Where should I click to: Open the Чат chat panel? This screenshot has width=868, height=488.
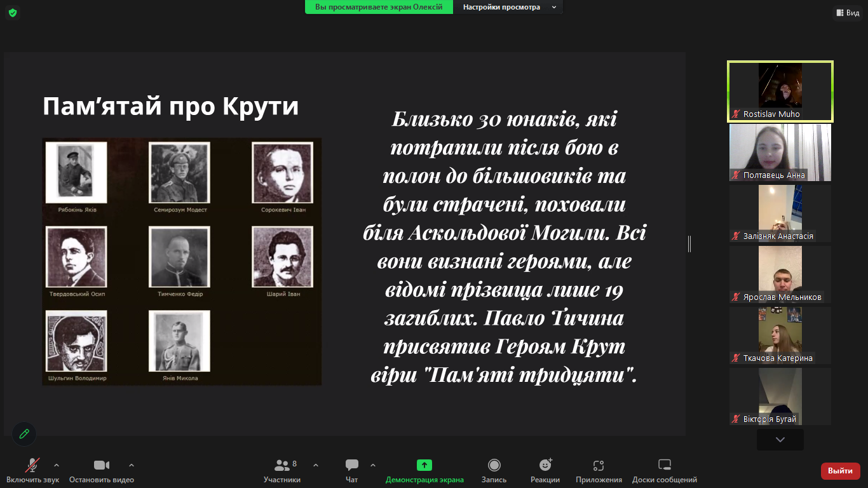click(x=351, y=470)
